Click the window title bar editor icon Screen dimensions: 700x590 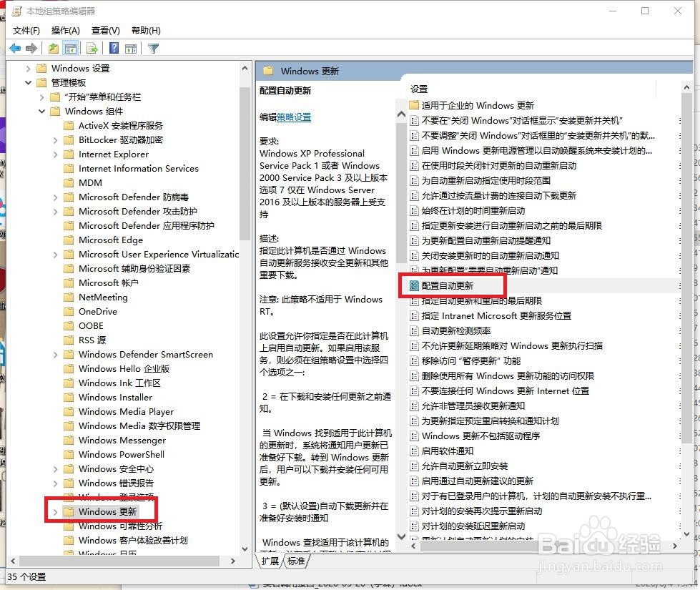pos(17,11)
